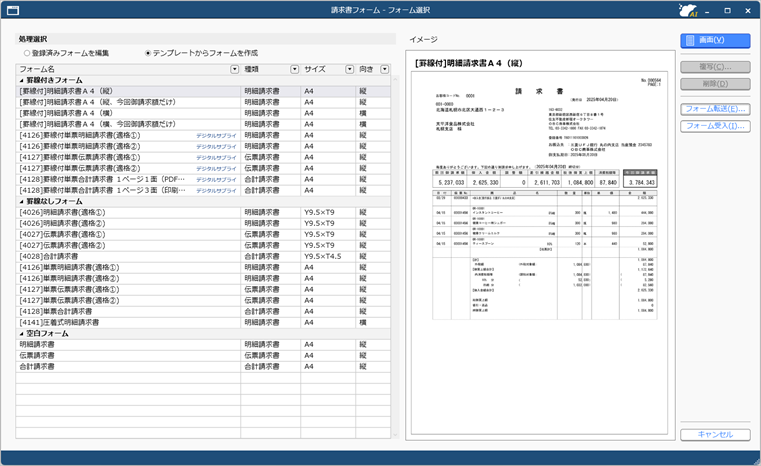Click the デジタルサプライ badge on first [4126] row
The image size is (761, 466).
[216, 135]
